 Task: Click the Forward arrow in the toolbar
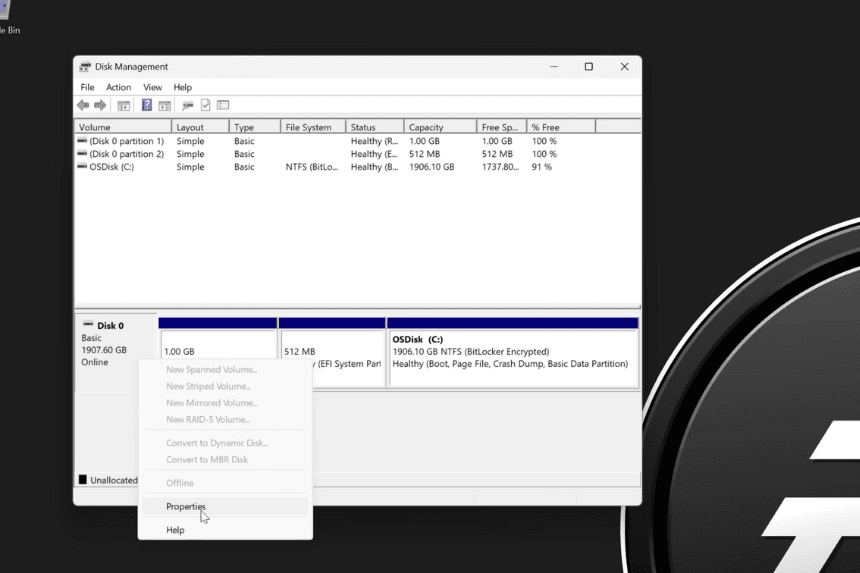point(100,106)
